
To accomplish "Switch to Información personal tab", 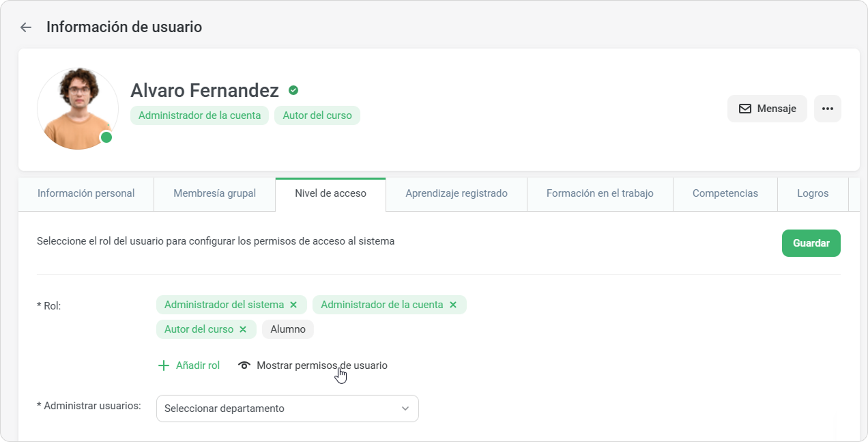I will [86, 193].
